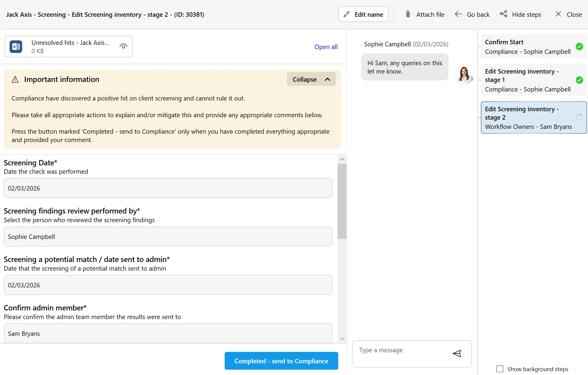Screen dimensions: 588x375
Task: Click the Hide steps workflow icon
Action: click(503, 14)
